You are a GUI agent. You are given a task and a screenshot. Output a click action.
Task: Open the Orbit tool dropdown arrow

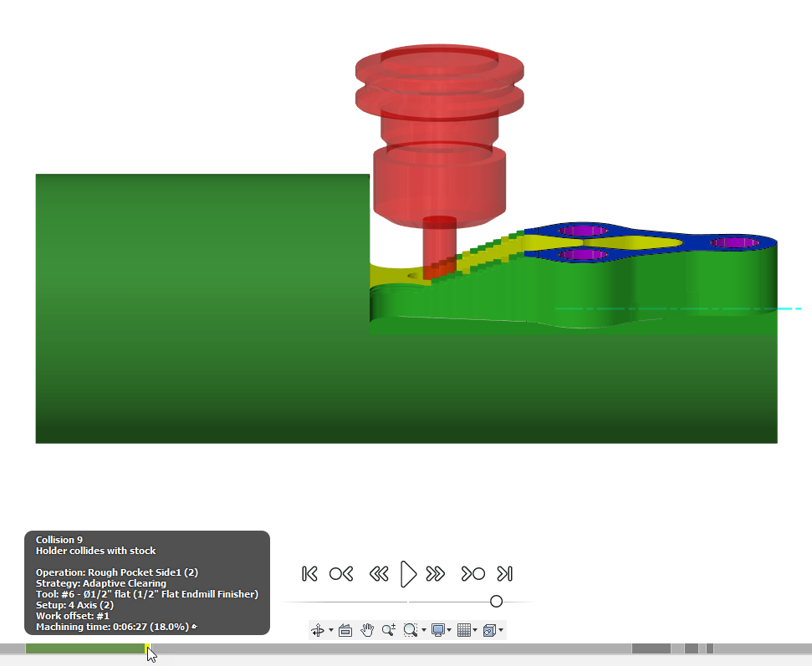pyautogui.click(x=331, y=630)
